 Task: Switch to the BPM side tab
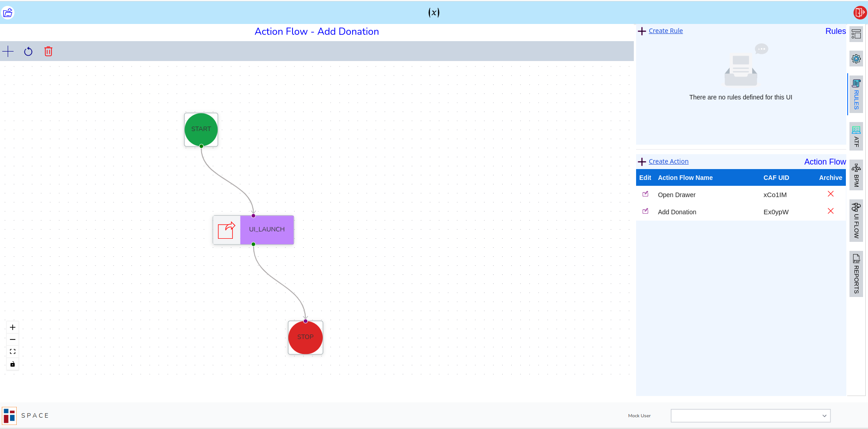[856, 175]
